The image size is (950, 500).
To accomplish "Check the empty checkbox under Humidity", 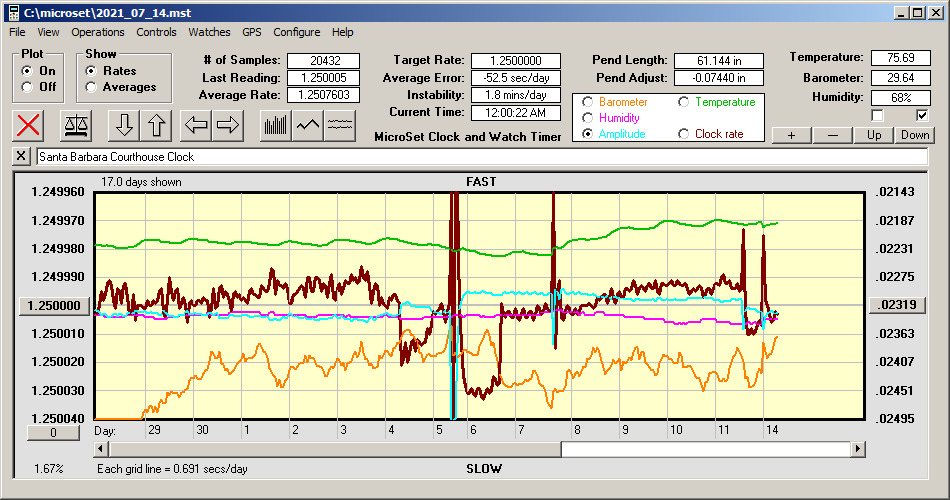I will (x=877, y=115).
